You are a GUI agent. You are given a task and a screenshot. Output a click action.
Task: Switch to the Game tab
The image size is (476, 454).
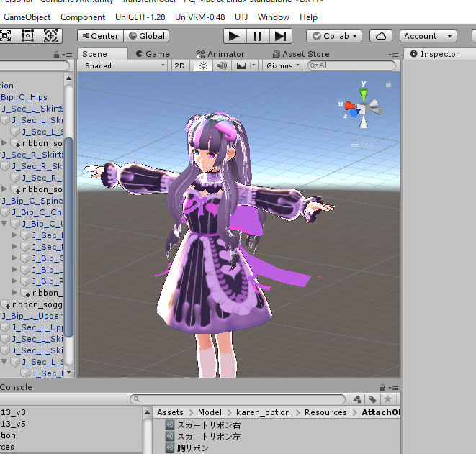(153, 54)
